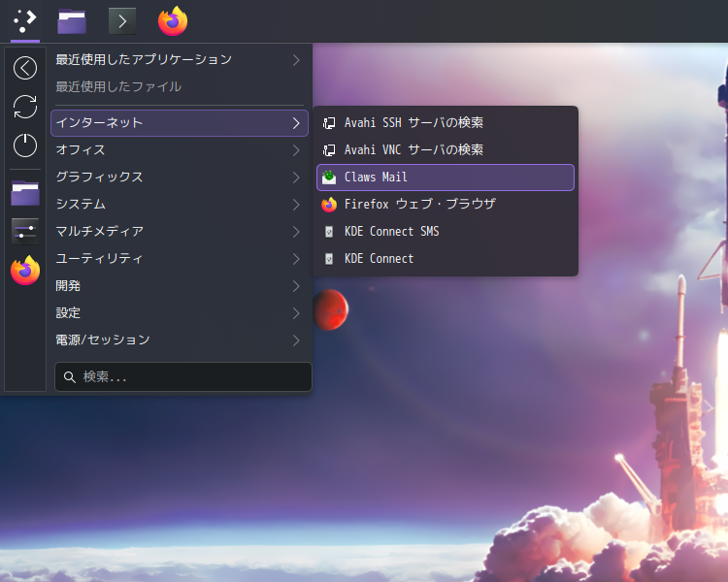728x582 pixels.
Task: Open the マルチメディア category
Action: coord(180,232)
